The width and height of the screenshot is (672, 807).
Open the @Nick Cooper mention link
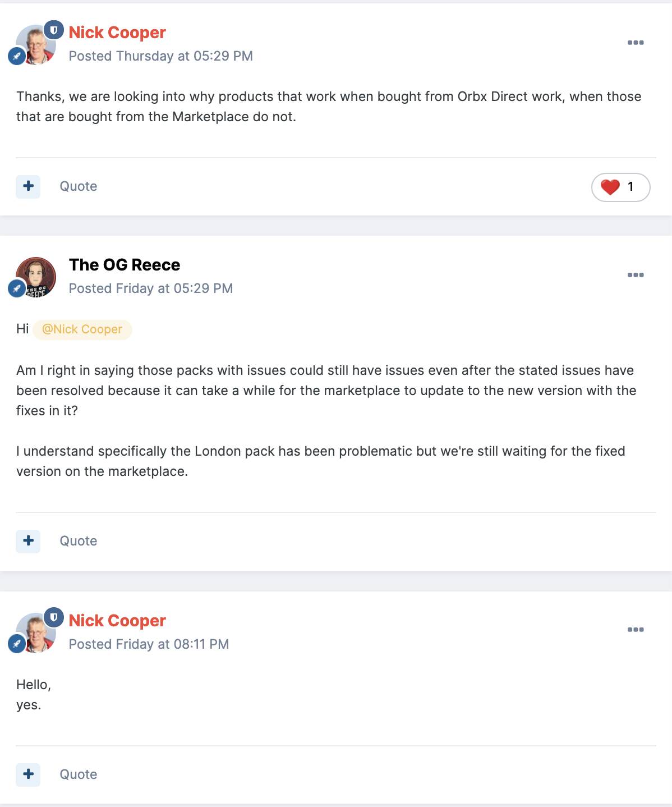[x=82, y=329]
